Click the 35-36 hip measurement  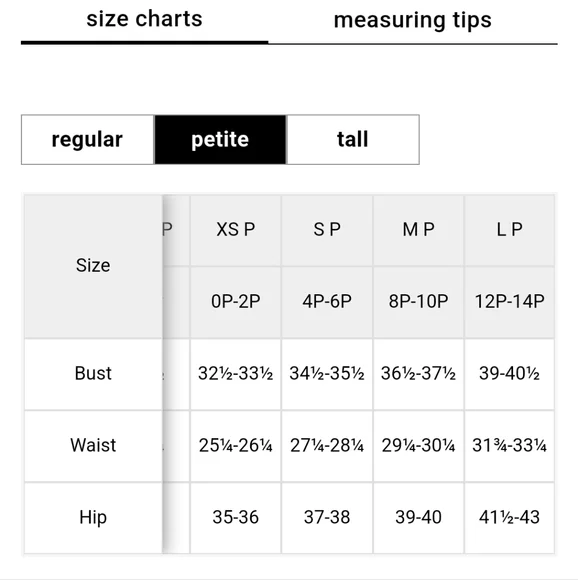236,517
